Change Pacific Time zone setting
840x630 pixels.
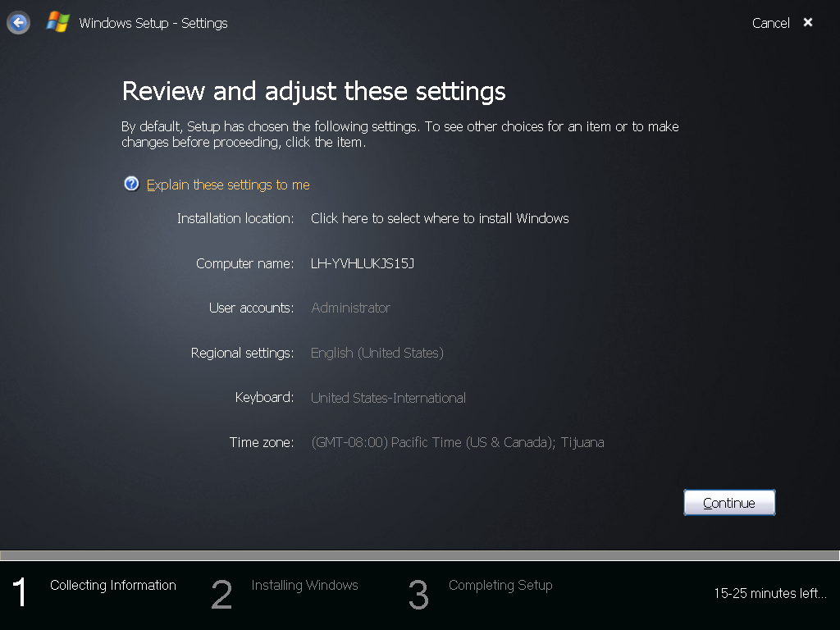[458, 442]
